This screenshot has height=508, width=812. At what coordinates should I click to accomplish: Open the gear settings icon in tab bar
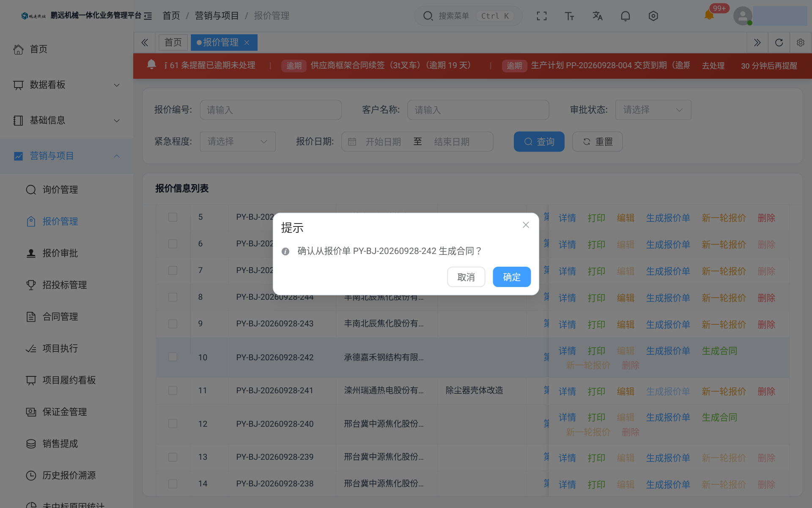(800, 42)
